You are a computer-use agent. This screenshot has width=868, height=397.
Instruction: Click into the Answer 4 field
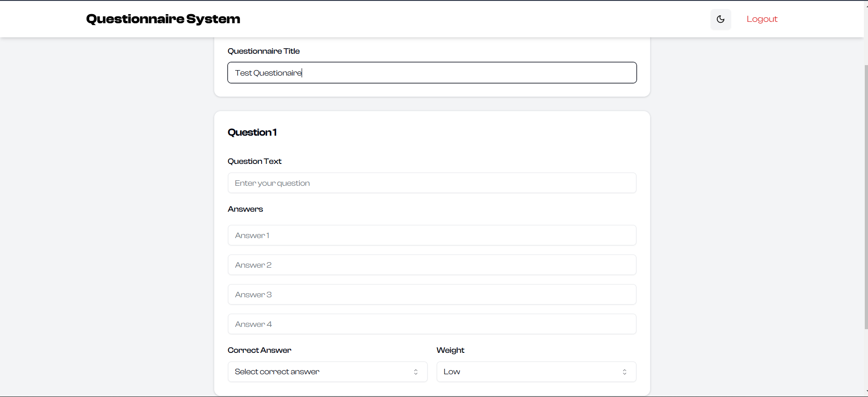(432, 324)
